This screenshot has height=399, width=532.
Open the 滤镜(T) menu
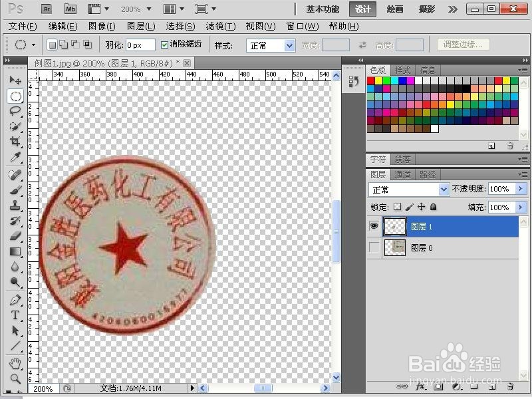coord(221,26)
